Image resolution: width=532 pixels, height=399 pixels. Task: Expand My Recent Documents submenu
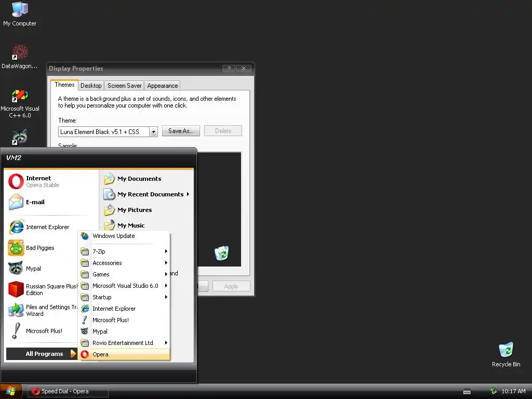[x=147, y=194]
